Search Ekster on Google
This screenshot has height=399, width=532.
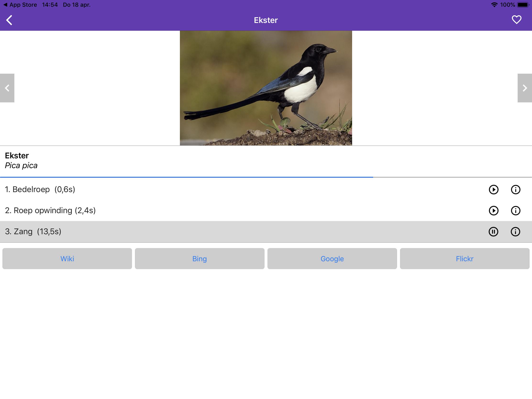pyautogui.click(x=332, y=259)
